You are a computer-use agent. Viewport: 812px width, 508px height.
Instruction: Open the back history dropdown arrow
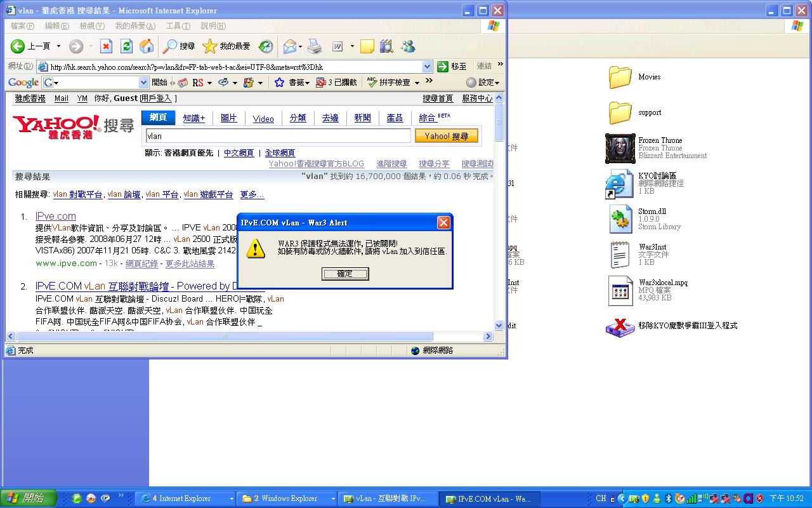pyautogui.click(x=58, y=46)
